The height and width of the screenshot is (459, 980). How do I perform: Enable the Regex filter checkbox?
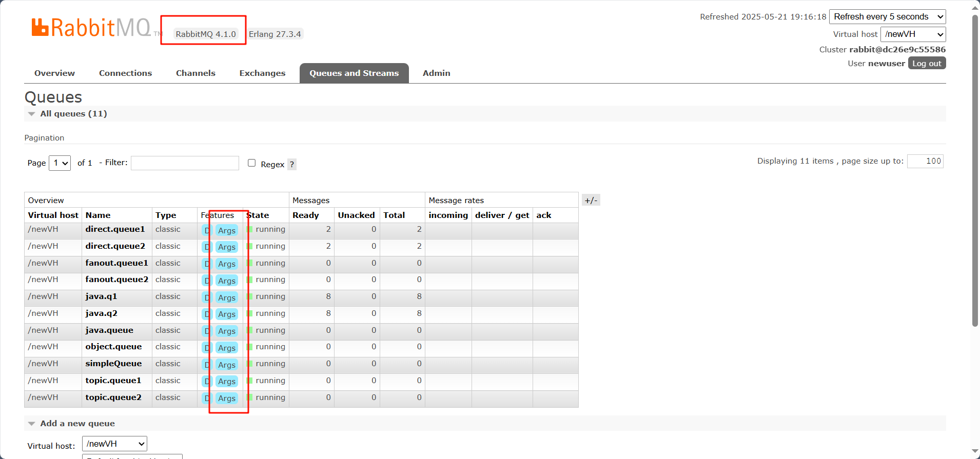pos(251,163)
